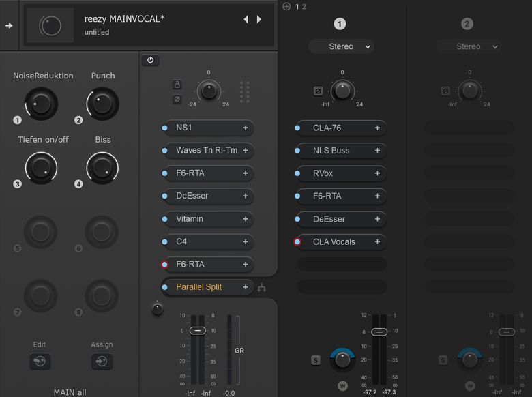Image resolution: width=532 pixels, height=397 pixels.
Task: Open the DeEsser slot in chain 1
Action: [x=340, y=219]
